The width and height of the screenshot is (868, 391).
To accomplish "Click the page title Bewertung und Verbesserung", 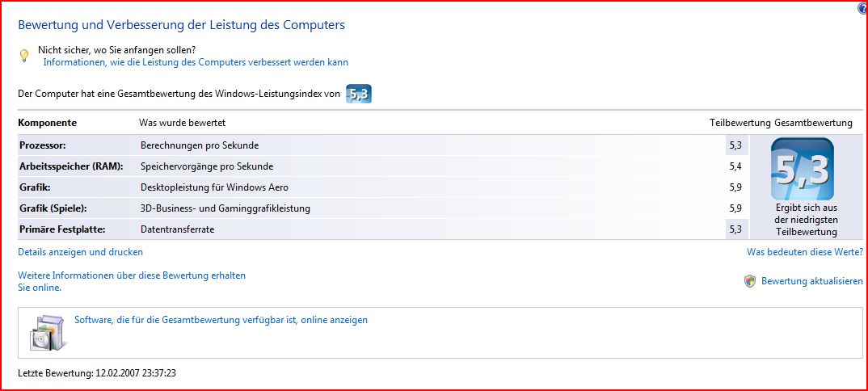I will click(182, 25).
